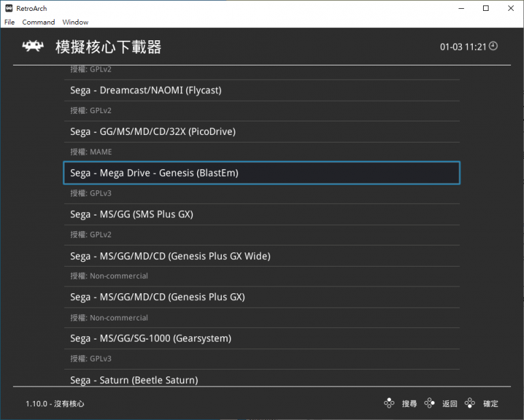This screenshot has height=420, width=524.
Task: Select Sega - Mega Drive - Genesis (BlastEm)
Action: (x=262, y=173)
